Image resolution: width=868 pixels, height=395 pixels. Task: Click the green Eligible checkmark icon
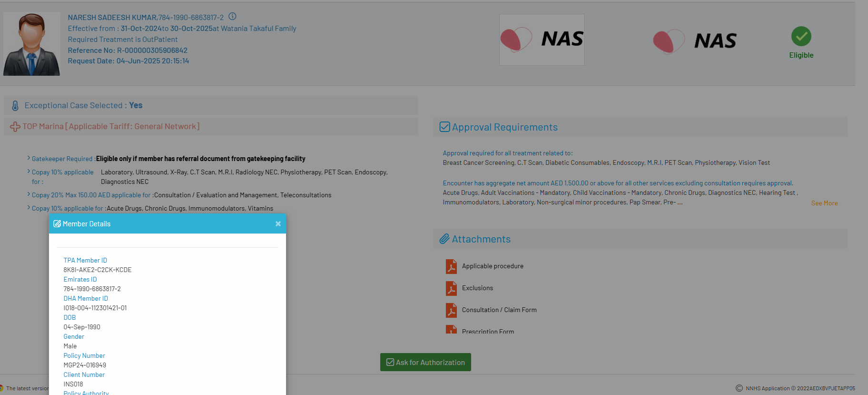(x=801, y=36)
